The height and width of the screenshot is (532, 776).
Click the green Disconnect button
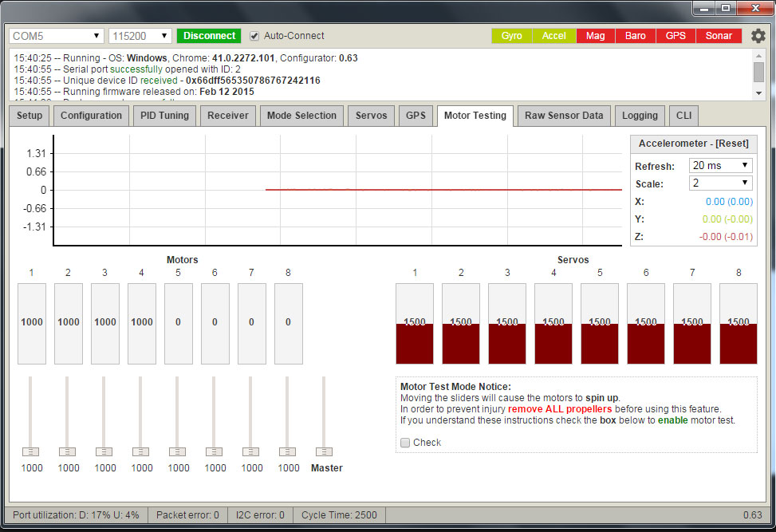[x=209, y=36]
